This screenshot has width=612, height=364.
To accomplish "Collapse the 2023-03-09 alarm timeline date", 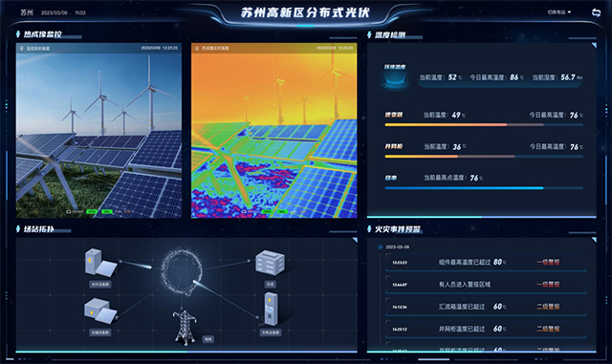I will point(381,246).
